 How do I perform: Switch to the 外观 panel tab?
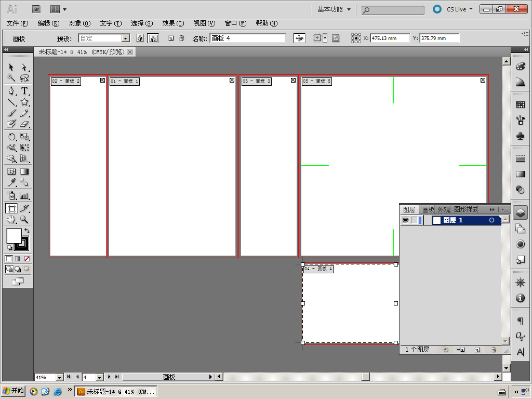444,210
